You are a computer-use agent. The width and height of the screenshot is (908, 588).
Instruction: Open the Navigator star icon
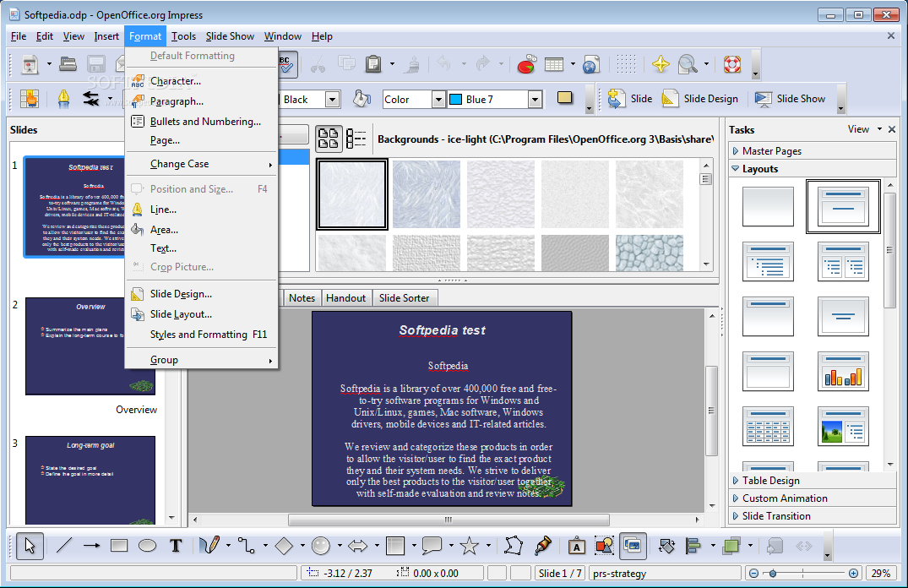point(661,64)
